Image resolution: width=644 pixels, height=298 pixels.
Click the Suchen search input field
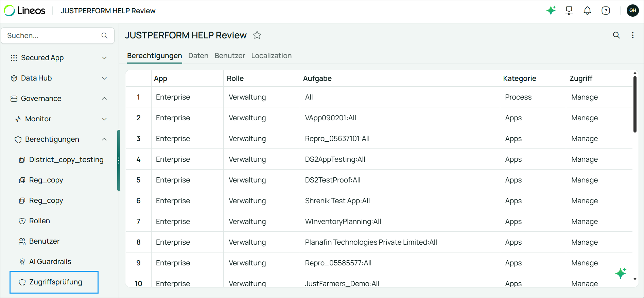[x=58, y=36]
